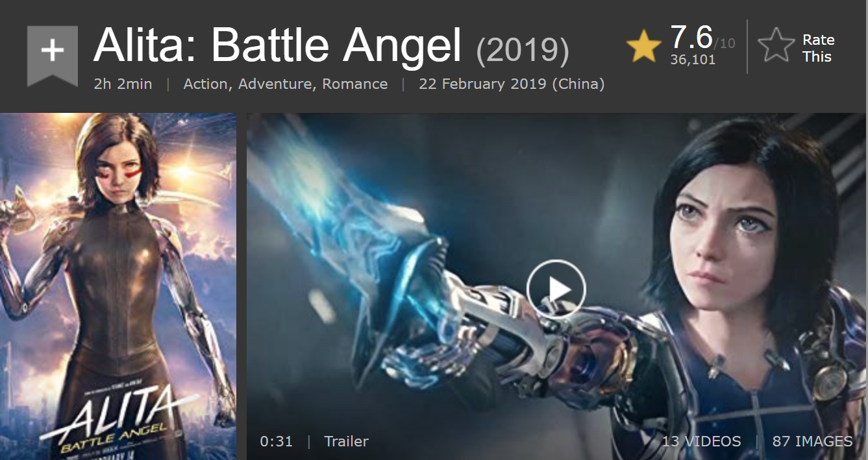Add Alita to Watchlist via plus ribbon

53,54
